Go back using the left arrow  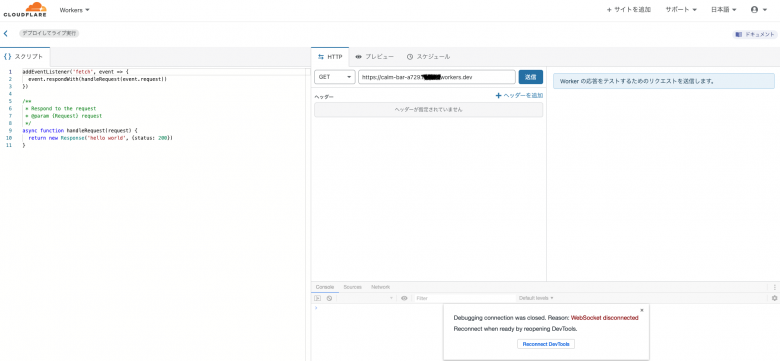pos(5,34)
